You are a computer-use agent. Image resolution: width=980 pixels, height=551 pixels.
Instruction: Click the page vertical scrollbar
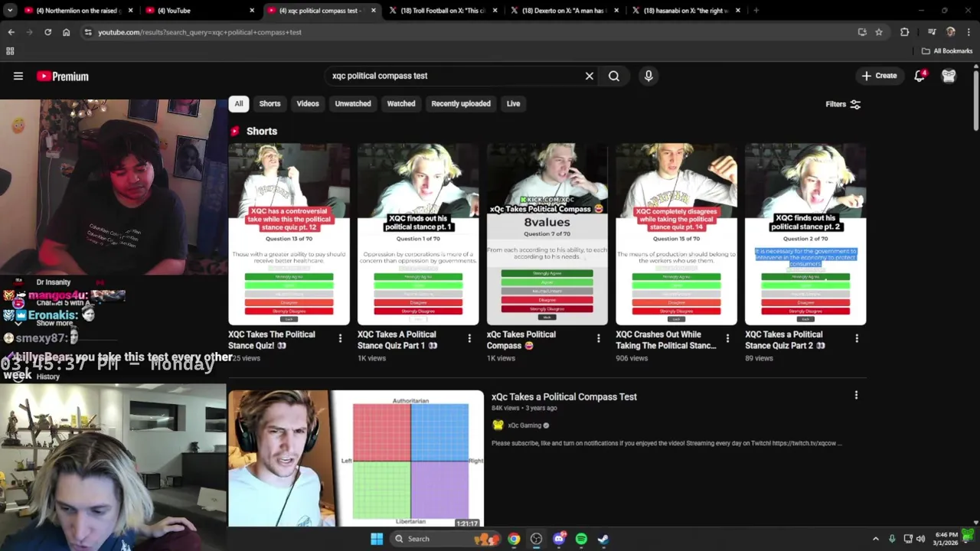(x=975, y=99)
